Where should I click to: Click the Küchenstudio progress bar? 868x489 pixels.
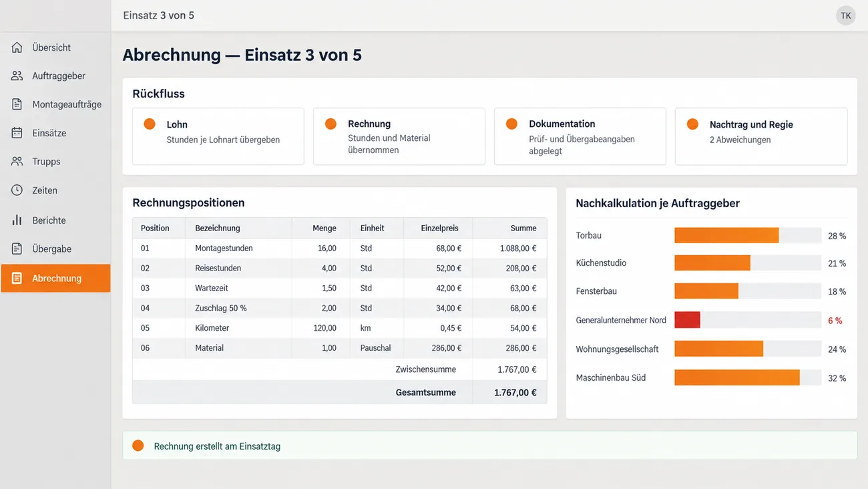click(748, 263)
